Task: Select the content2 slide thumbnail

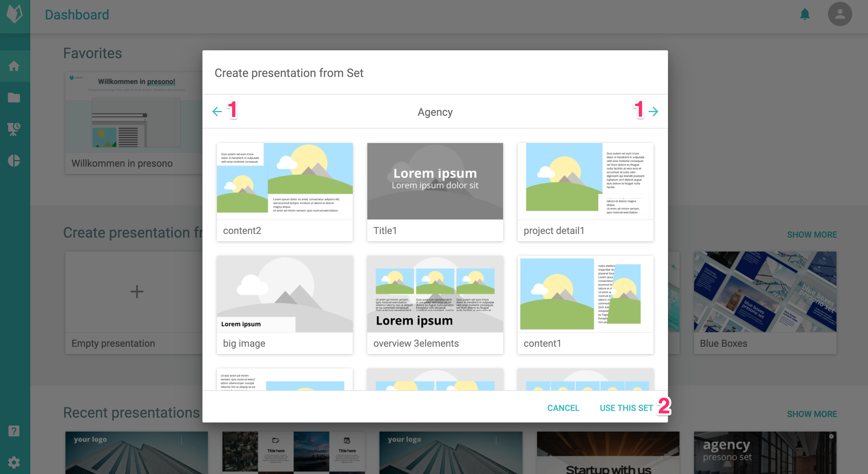Action: (x=285, y=192)
